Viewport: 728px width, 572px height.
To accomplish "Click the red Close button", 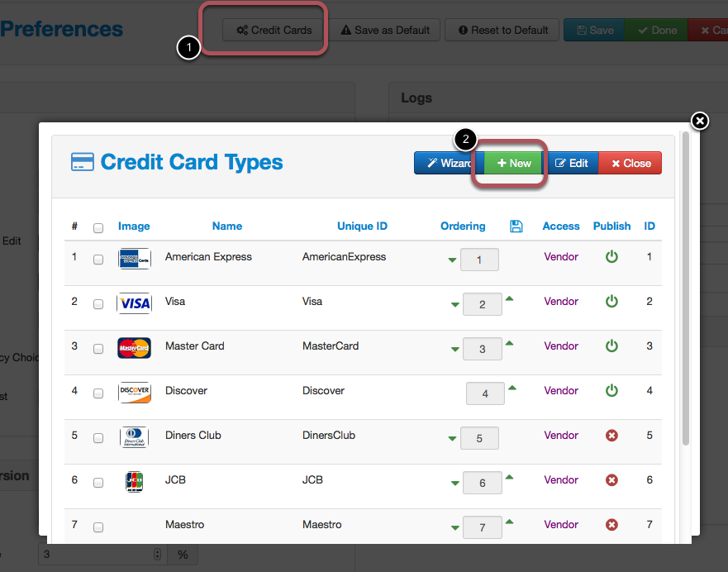I will click(x=630, y=163).
